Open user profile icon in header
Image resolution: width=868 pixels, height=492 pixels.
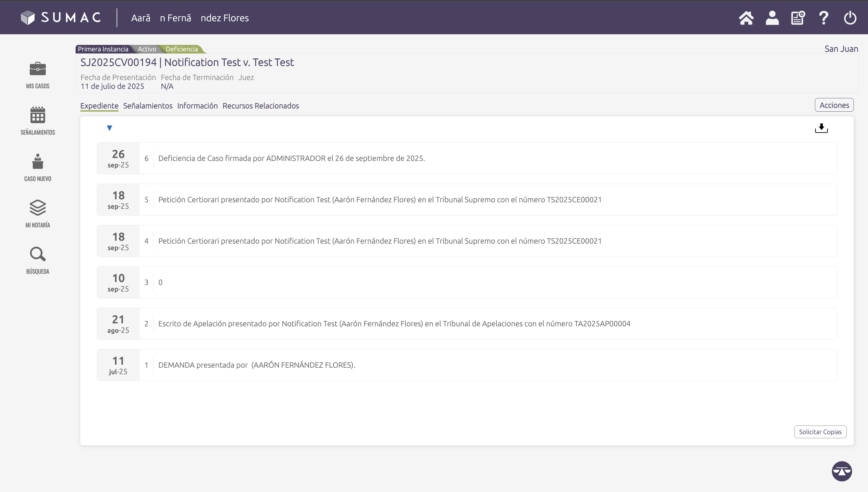pos(772,18)
